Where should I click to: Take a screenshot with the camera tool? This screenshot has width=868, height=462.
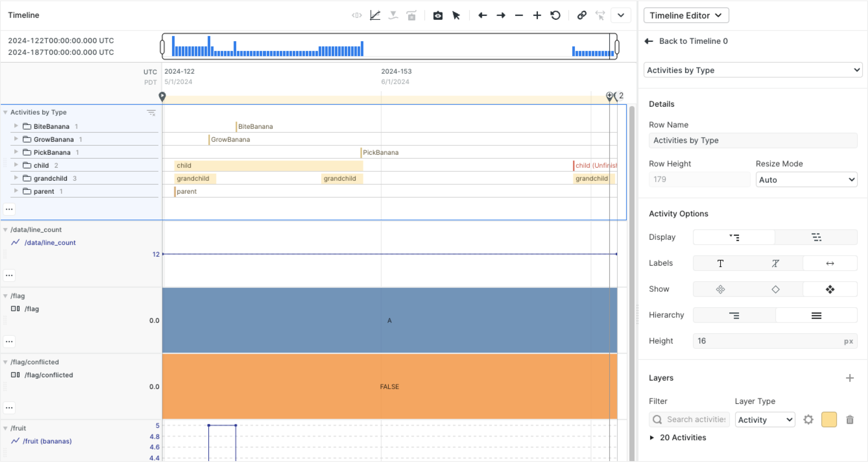(x=438, y=15)
